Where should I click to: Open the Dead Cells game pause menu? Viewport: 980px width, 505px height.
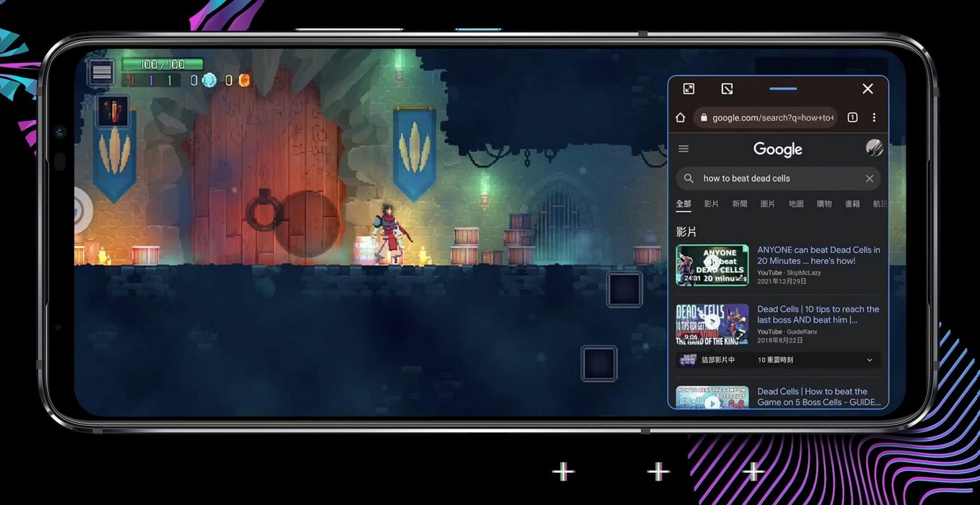(x=102, y=72)
